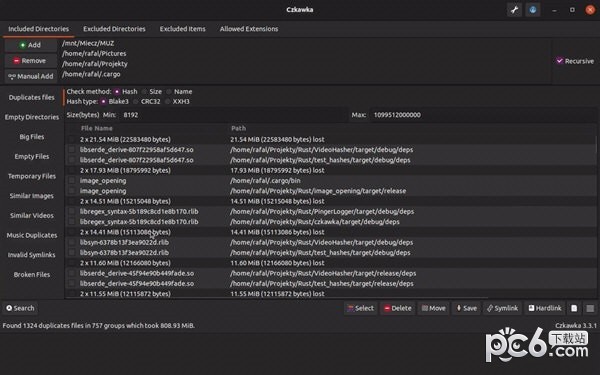Click path /home/rafal/.cargo/bin cell
600x375 pixels.
point(265,181)
